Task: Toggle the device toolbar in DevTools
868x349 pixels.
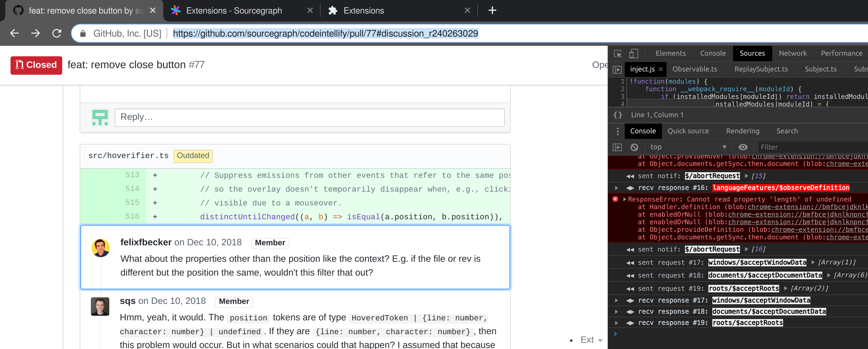Action: pos(634,53)
